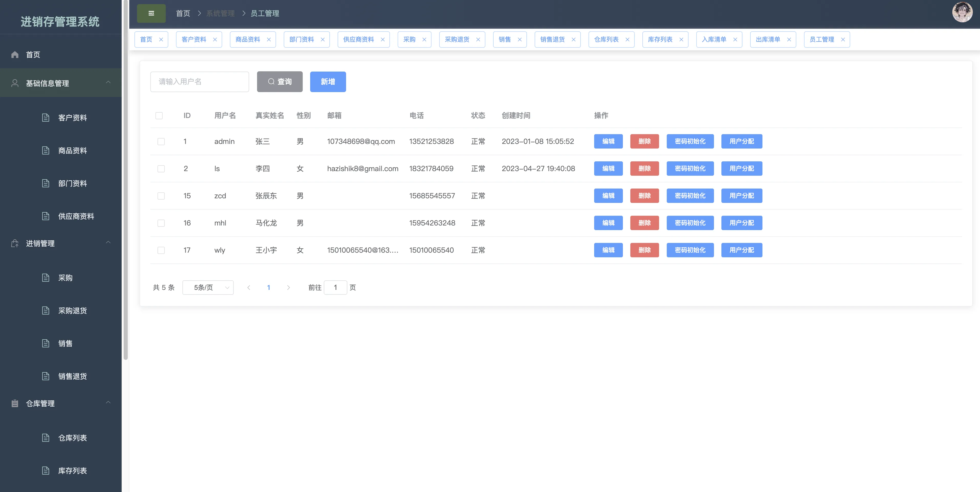Viewport: 980px width, 492px height.
Task: Open 供应商资料 in the sidebar menu
Action: point(76,216)
